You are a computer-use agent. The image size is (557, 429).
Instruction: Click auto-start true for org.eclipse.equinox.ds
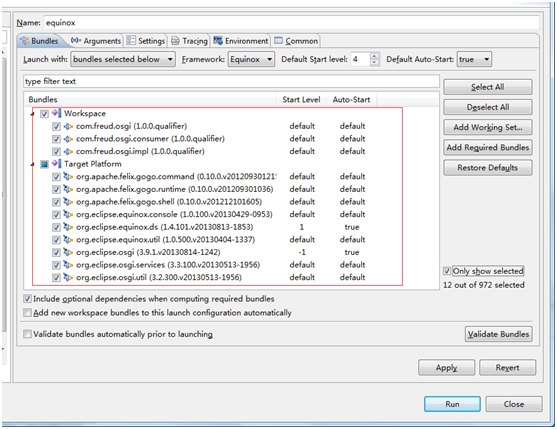click(x=352, y=227)
